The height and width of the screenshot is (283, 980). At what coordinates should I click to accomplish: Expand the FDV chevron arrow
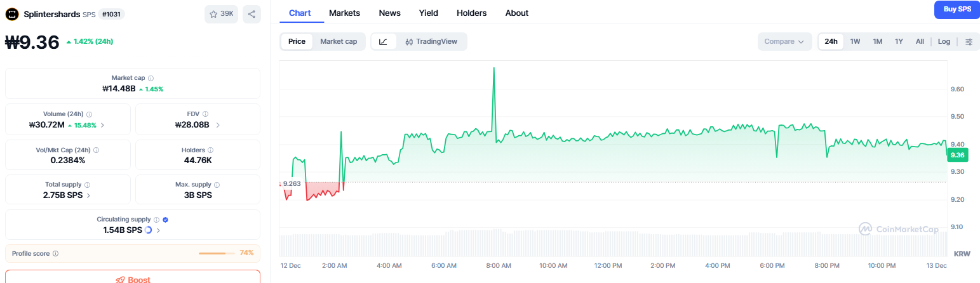pyautogui.click(x=218, y=125)
